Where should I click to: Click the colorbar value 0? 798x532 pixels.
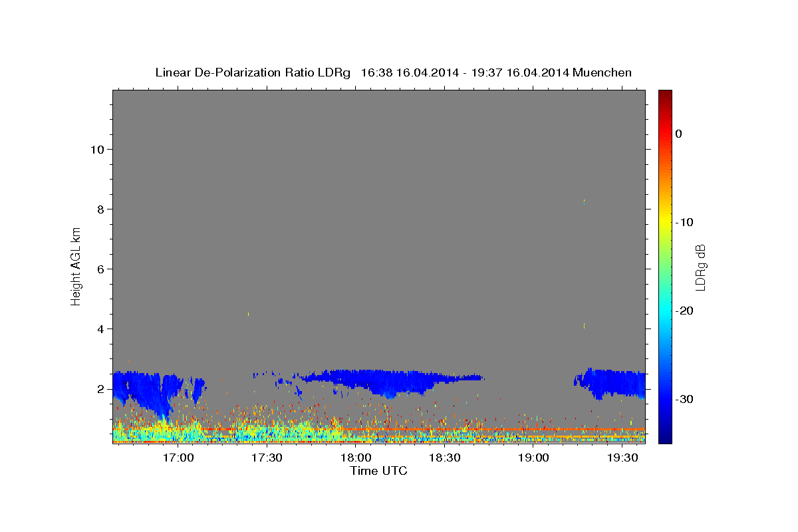coord(679,134)
